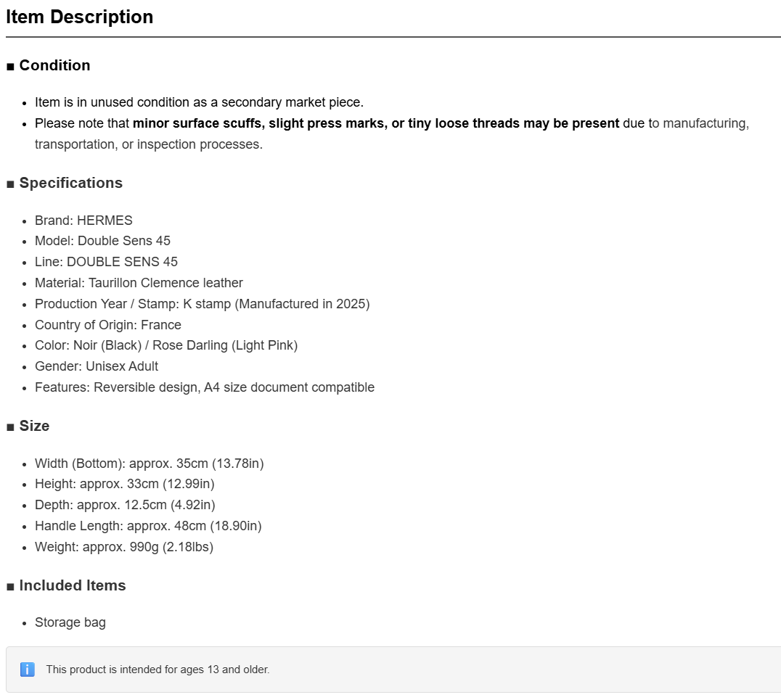The height and width of the screenshot is (700, 781).
Task: Click the Width (Bottom) 35cm measurement
Action: [150, 464]
